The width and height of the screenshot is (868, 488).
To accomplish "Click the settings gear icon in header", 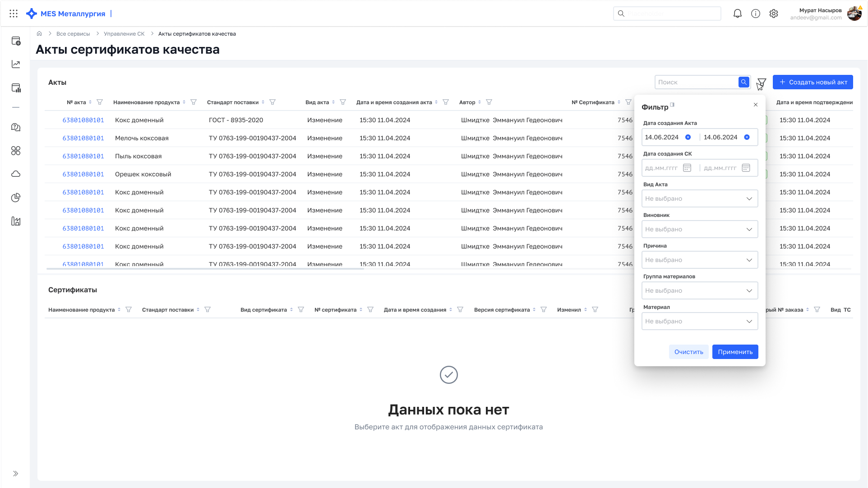I will tap(774, 14).
